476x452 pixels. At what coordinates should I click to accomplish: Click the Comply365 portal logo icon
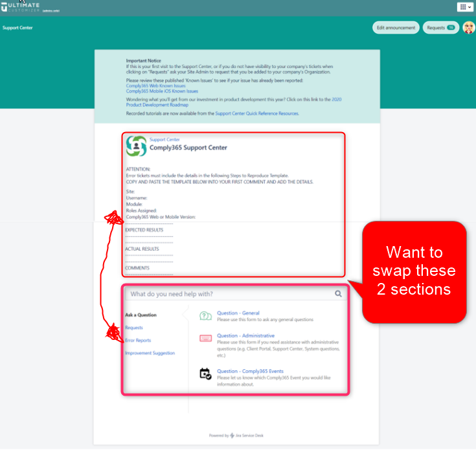point(136,146)
